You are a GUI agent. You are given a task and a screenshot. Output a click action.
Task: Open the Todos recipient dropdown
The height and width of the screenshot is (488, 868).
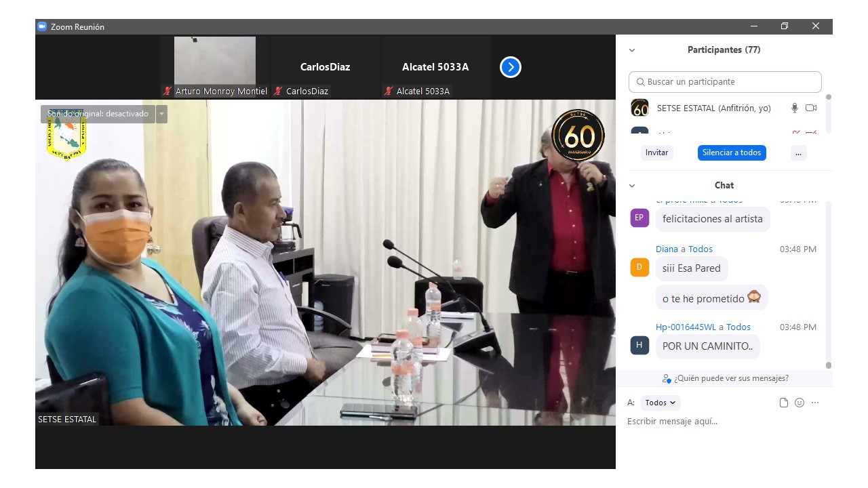tap(660, 403)
